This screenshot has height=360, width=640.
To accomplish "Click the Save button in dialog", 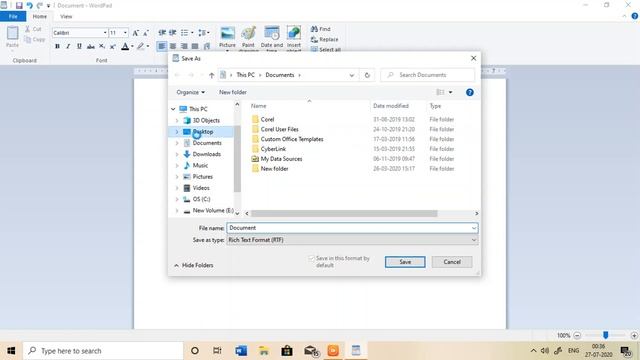I will pos(405,262).
